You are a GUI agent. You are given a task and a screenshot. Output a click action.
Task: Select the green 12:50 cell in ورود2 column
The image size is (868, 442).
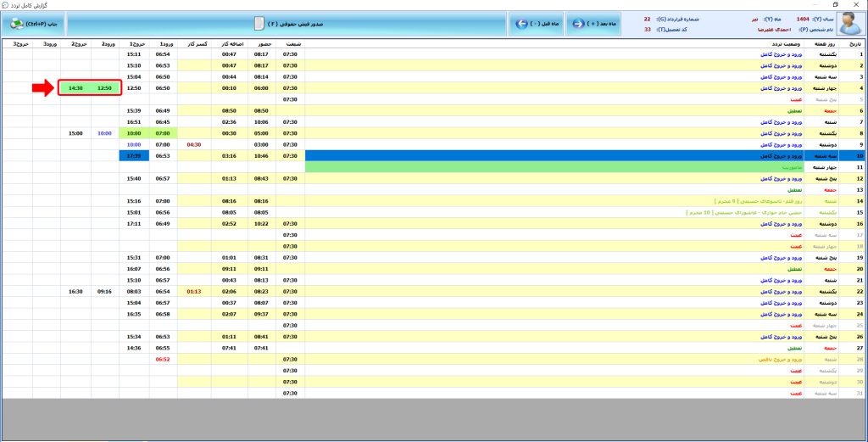pos(104,87)
